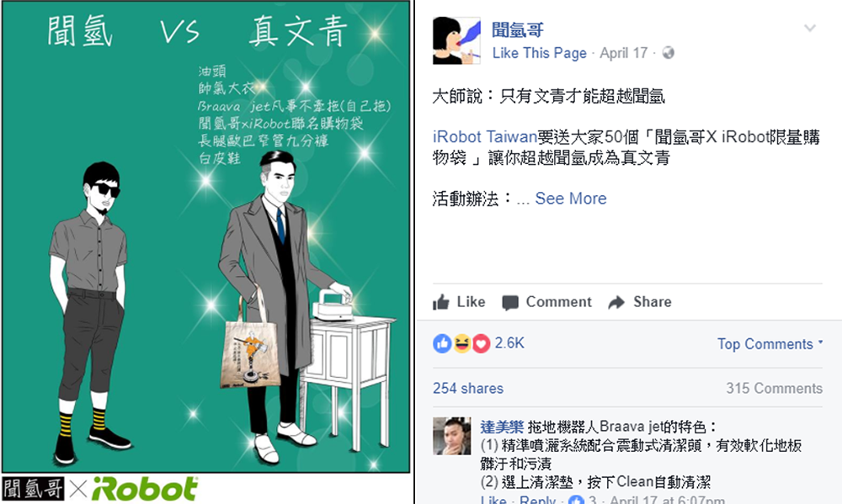
Task: Click the public globe privacy icon
Action: (x=668, y=53)
